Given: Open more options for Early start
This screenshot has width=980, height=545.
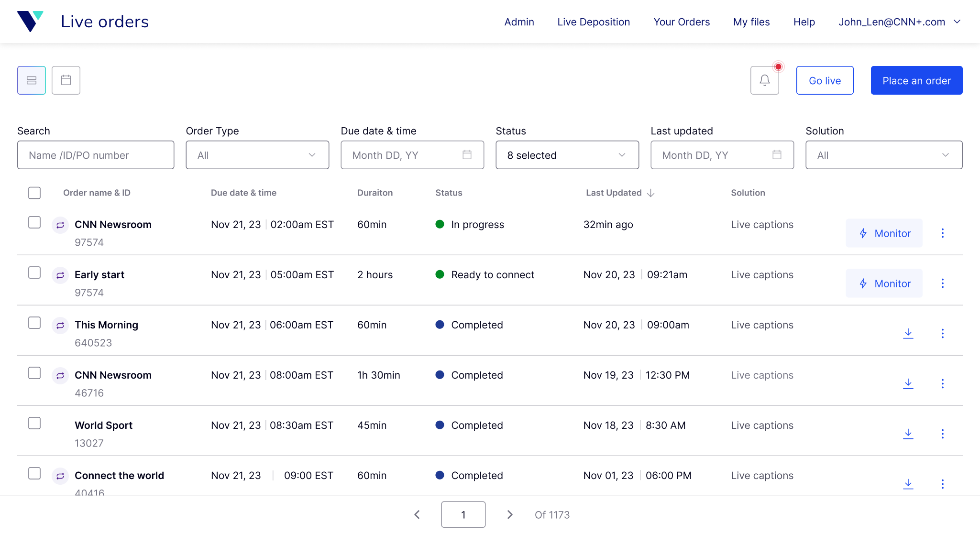Looking at the screenshot, I should tap(943, 283).
